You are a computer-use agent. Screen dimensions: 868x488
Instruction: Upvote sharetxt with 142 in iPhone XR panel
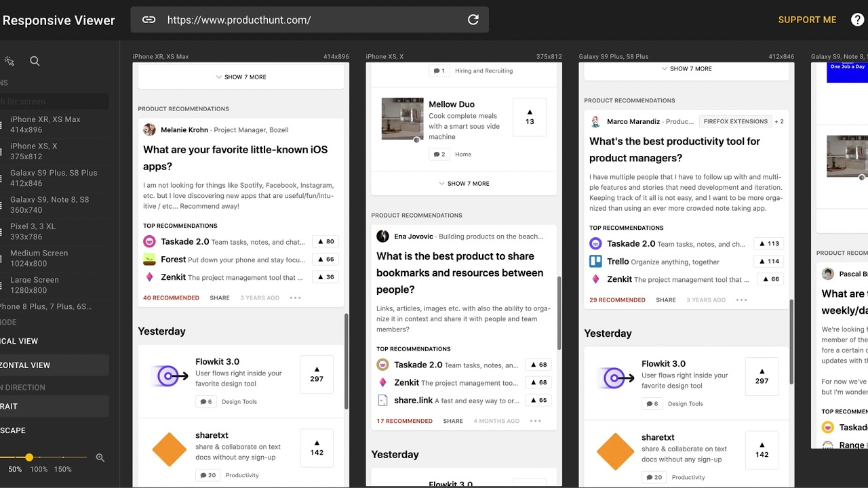[x=317, y=448]
